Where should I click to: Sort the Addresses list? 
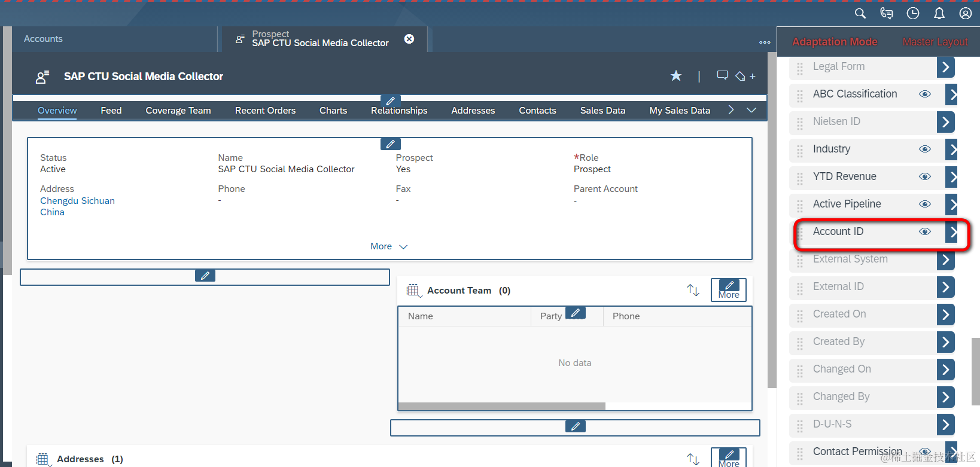click(x=693, y=459)
